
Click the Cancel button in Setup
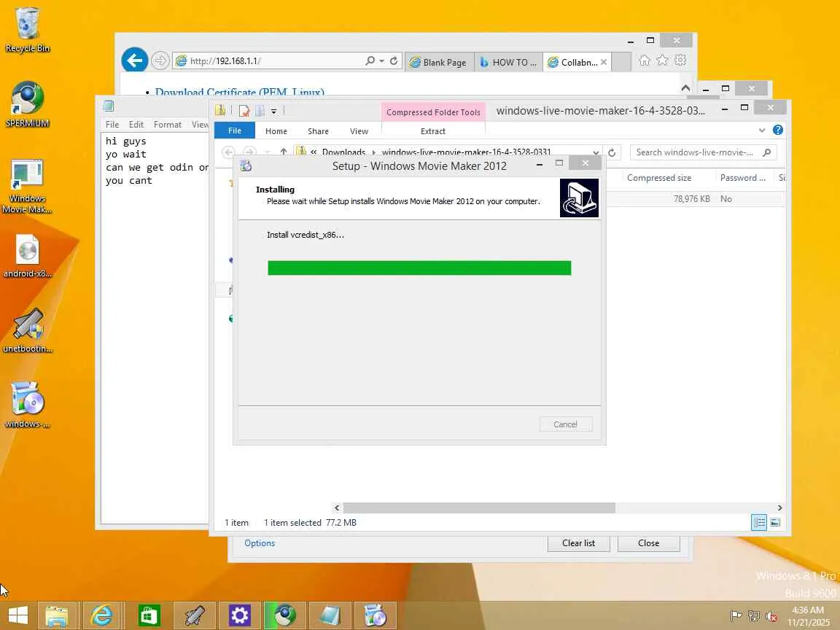tap(566, 424)
